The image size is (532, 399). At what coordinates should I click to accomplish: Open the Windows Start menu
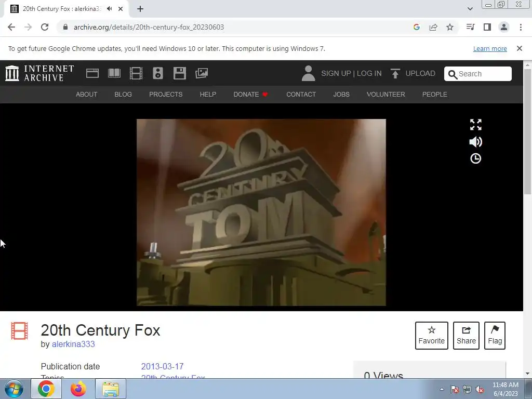(14, 389)
